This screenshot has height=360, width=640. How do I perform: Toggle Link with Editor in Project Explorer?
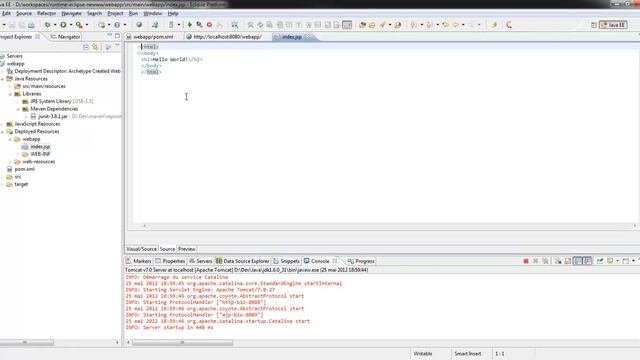click(96, 47)
